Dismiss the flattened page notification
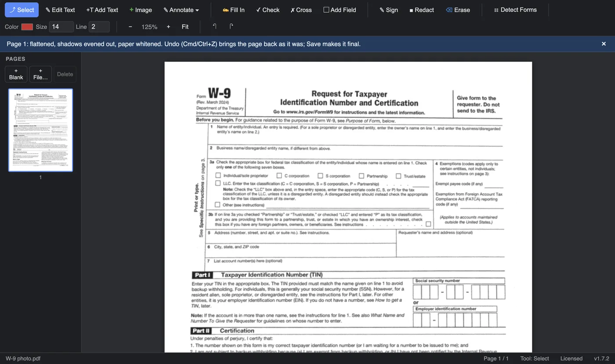 604,44
